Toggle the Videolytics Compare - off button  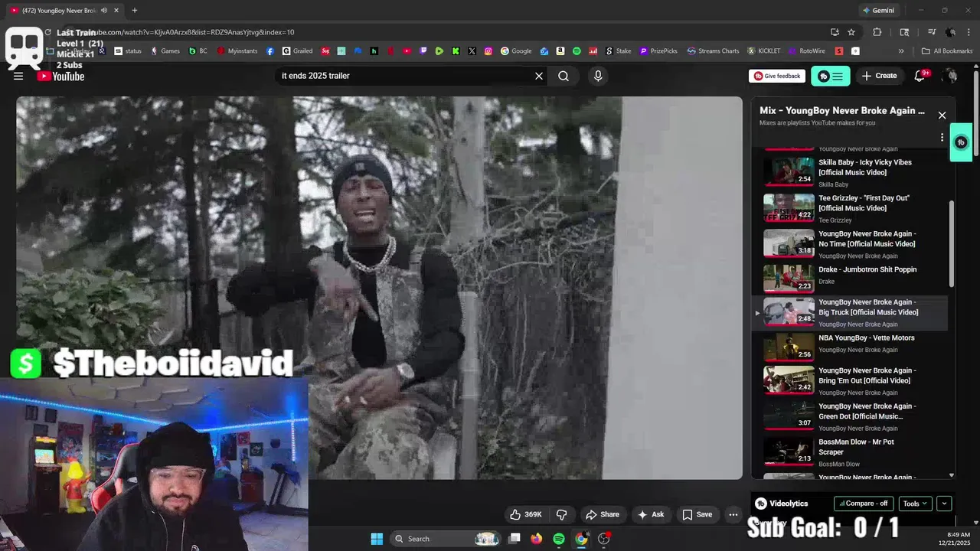point(864,504)
